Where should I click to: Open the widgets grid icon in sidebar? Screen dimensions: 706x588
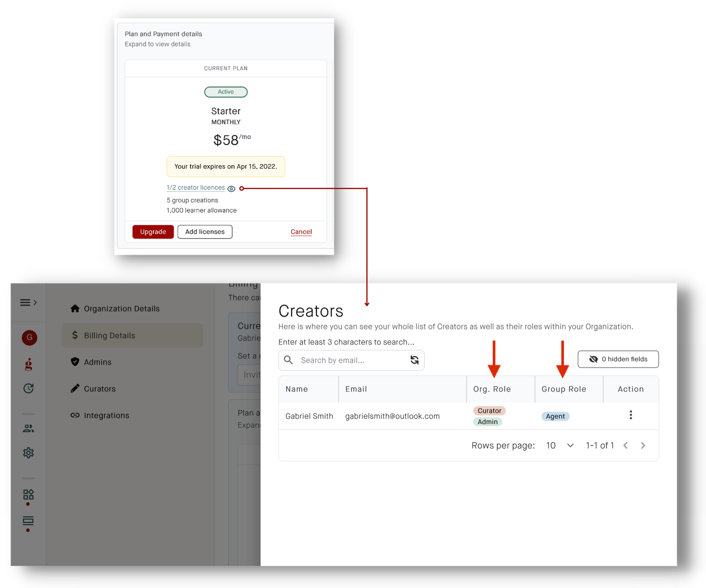pyautogui.click(x=29, y=494)
